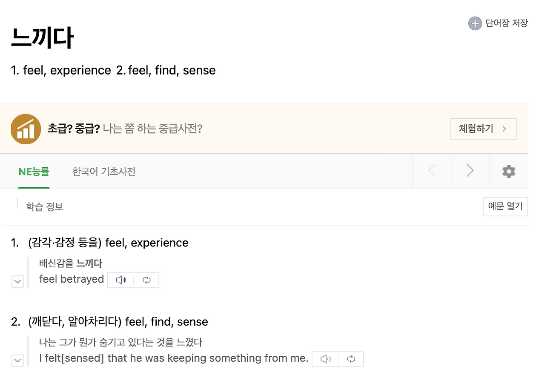Open the settings gear icon
545x392 pixels.
[x=509, y=171]
